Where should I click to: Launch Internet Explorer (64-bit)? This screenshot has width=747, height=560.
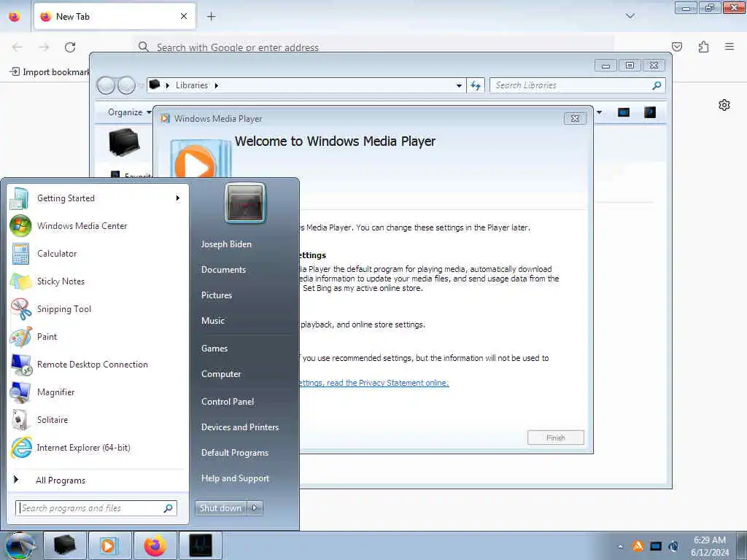tap(98, 447)
